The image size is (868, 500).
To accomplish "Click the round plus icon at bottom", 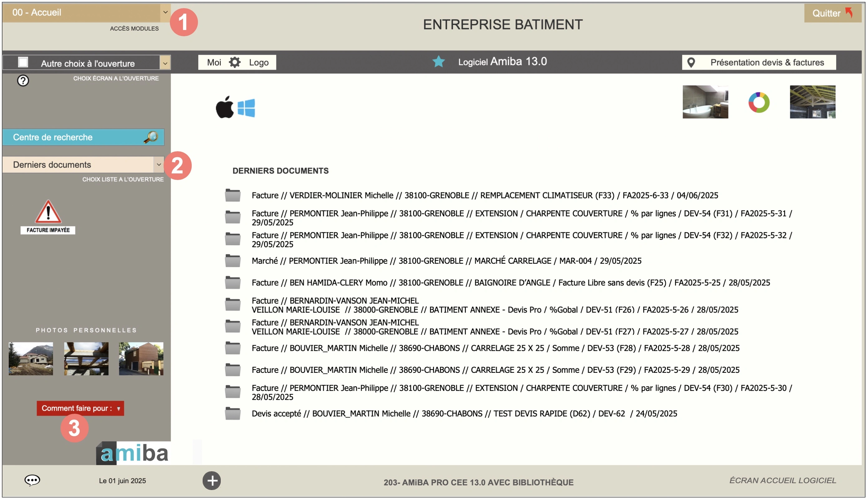I will coord(212,480).
